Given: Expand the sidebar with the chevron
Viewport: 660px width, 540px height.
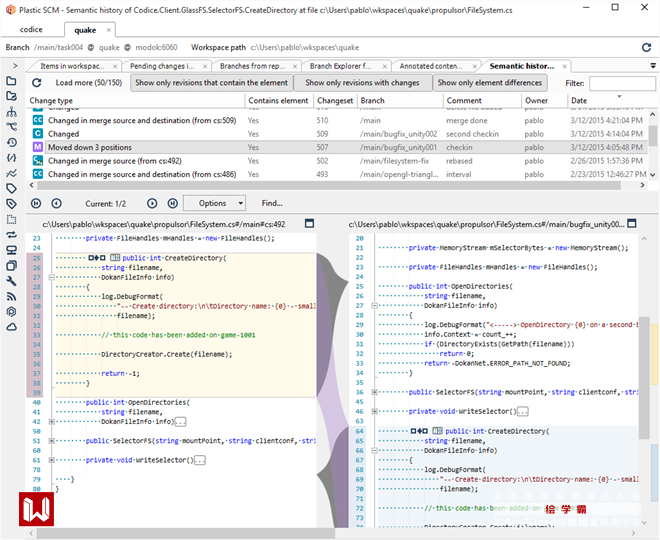Looking at the screenshot, I should pyautogui.click(x=15, y=66).
